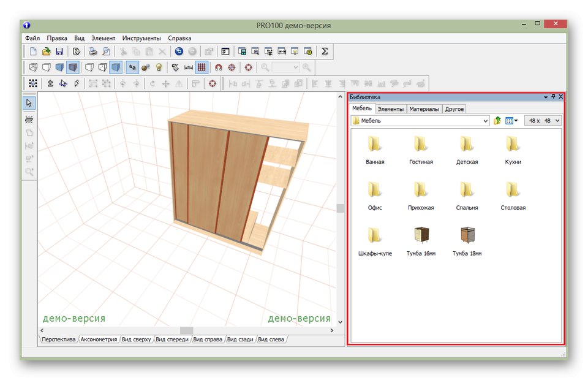Screen dimensions: 588x380
Task: Switch to the Материалы tab
Action: [424, 109]
